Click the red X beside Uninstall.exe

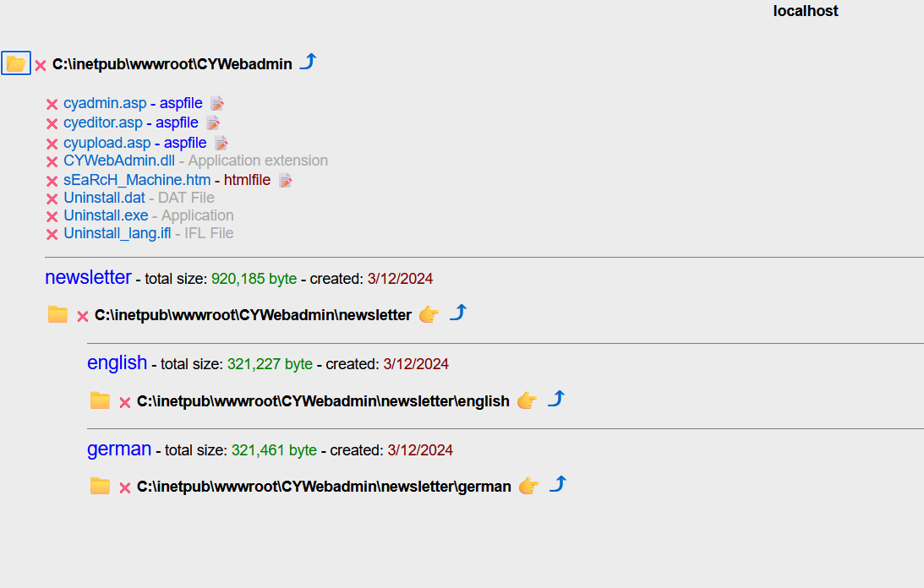52,216
